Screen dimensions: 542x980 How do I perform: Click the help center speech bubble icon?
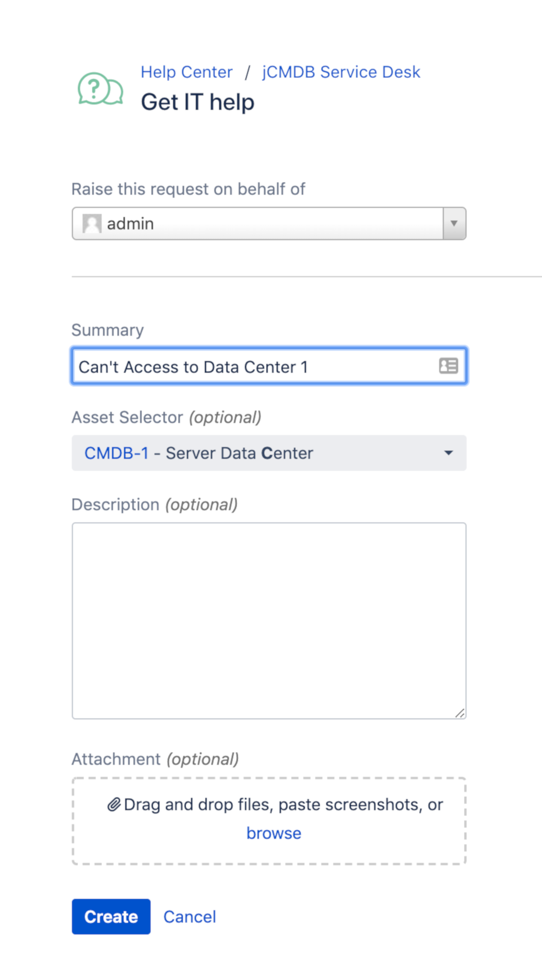click(x=100, y=89)
